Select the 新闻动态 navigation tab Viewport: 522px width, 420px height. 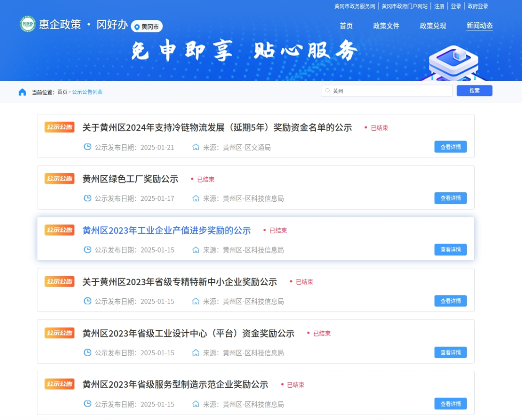pos(479,26)
